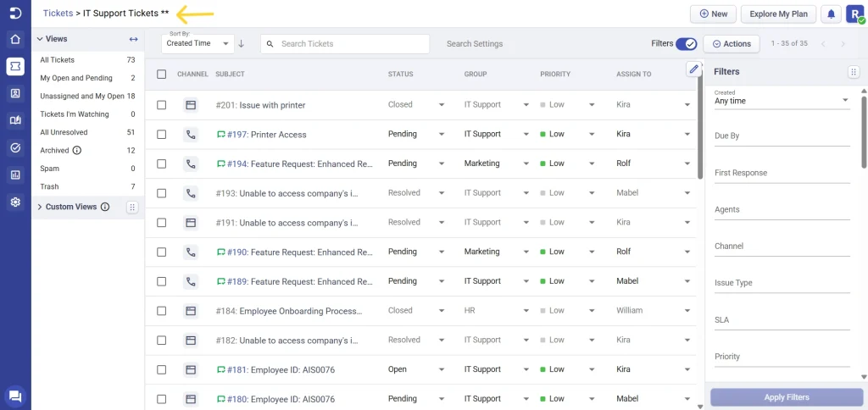
Task: Open the Knowledge Base book icon in sidebar
Action: 15,120
